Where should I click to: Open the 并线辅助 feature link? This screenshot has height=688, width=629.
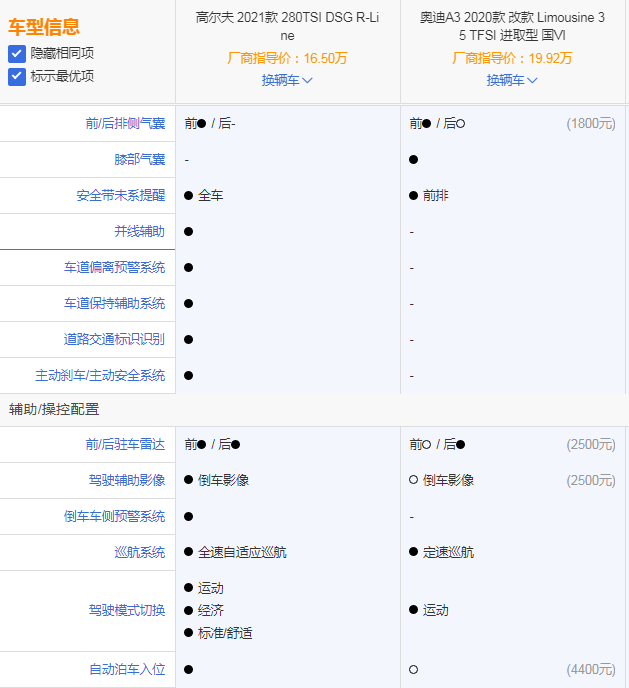click(x=140, y=232)
